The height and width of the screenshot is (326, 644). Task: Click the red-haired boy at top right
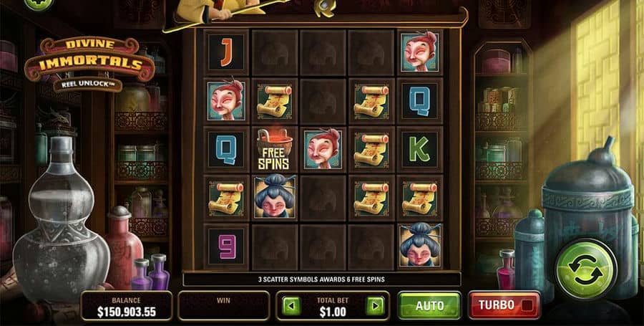420,52
